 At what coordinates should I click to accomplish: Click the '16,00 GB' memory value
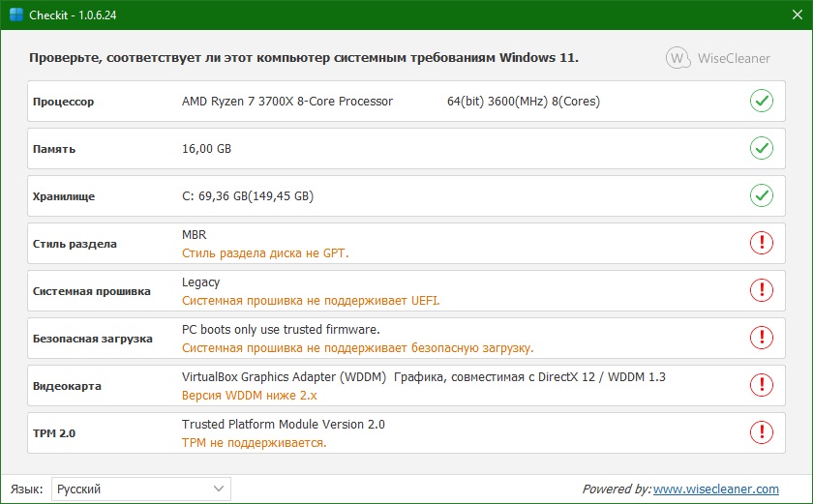206,149
